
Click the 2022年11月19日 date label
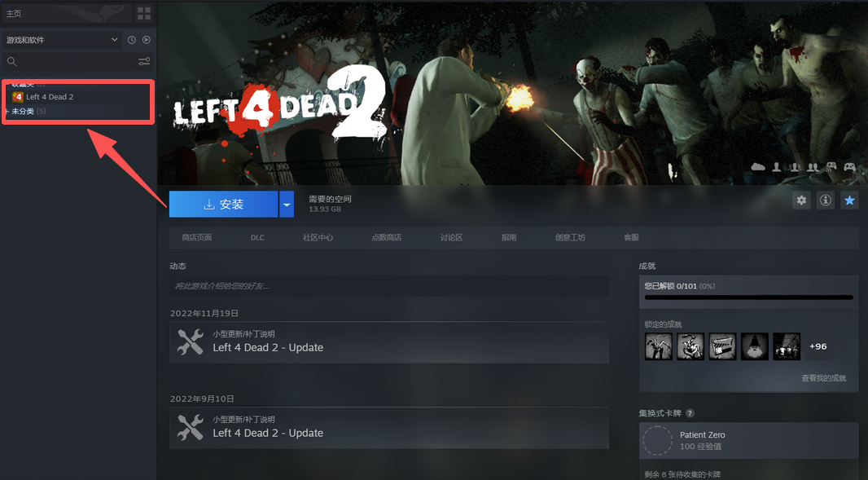(204, 313)
